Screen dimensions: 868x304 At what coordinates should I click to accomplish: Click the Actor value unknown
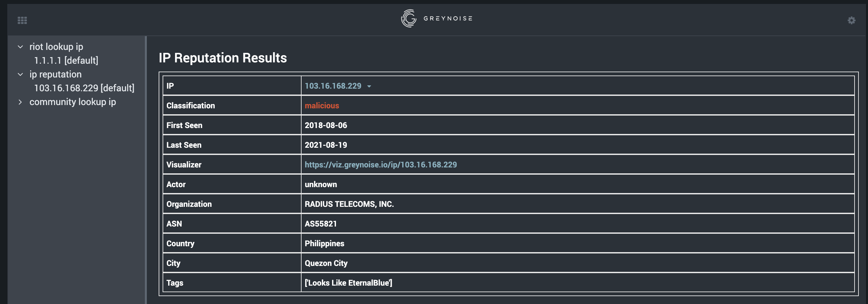tap(321, 185)
